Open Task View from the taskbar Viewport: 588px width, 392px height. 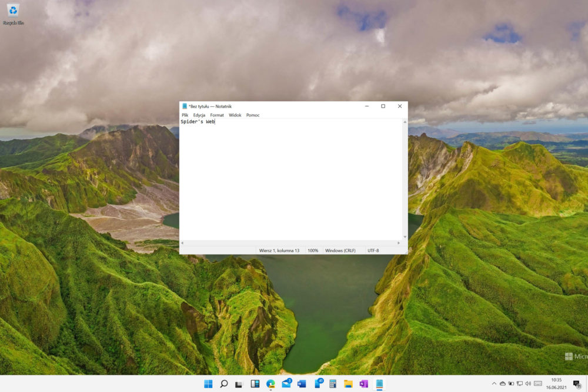[x=239, y=384]
